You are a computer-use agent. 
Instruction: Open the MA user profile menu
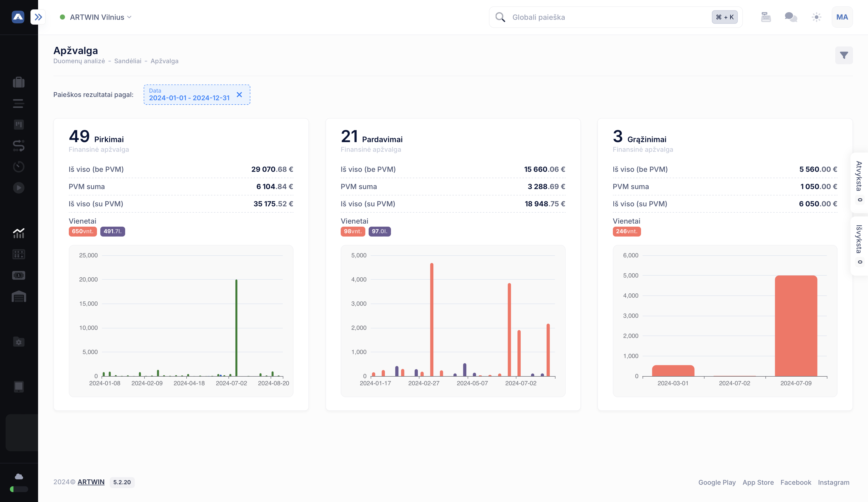[x=842, y=17]
